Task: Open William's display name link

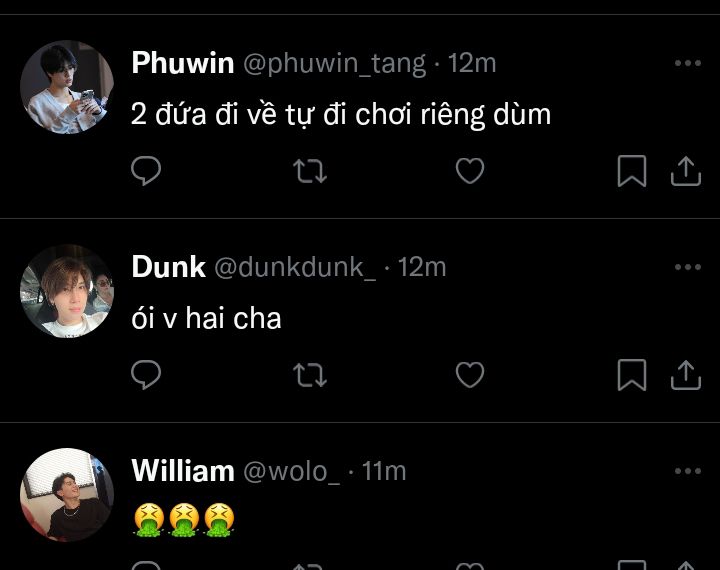Action: (183, 471)
